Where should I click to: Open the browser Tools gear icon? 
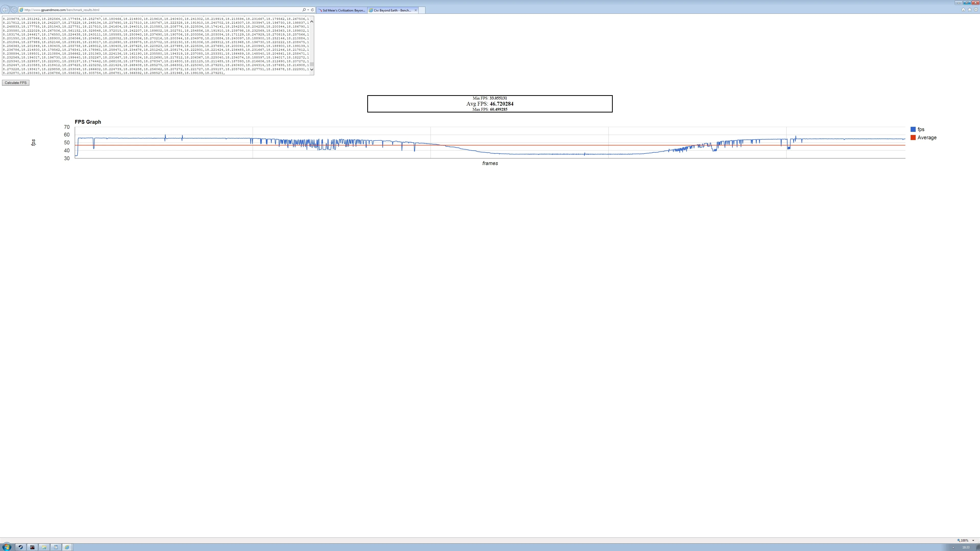975,10
